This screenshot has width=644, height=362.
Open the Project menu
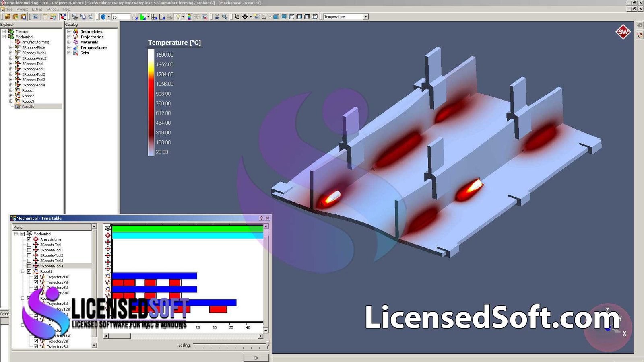[x=22, y=9]
